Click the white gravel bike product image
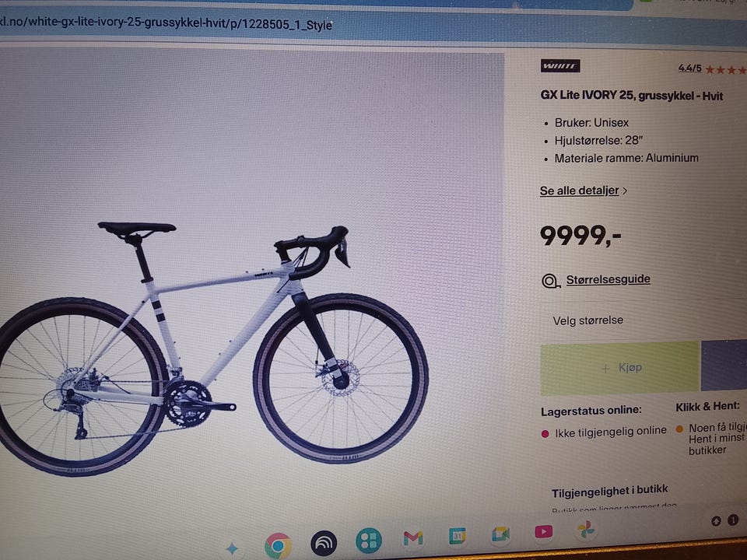Screen dimensions: 747x560 coord(213,348)
